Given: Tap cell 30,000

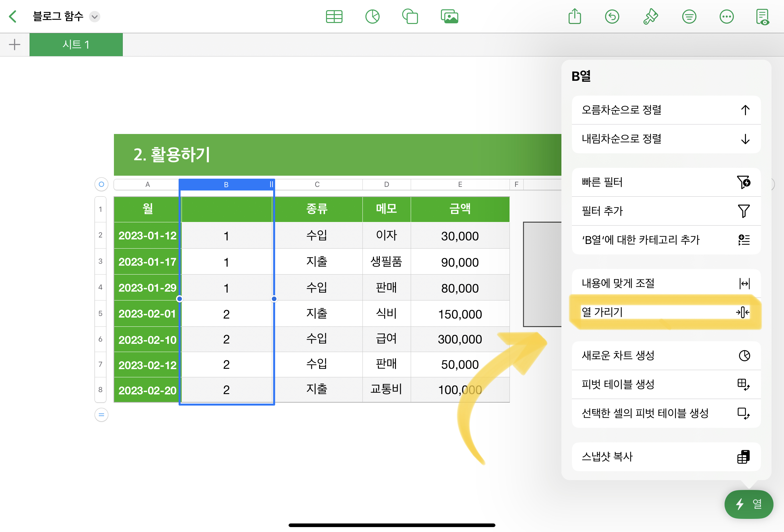Looking at the screenshot, I should coord(460,236).
